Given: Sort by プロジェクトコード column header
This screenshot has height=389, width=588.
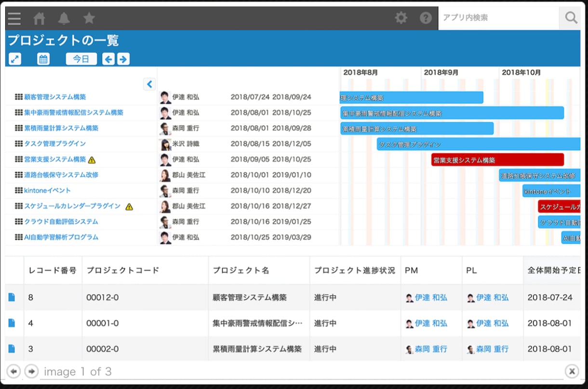Looking at the screenshot, I should tap(145, 270).
